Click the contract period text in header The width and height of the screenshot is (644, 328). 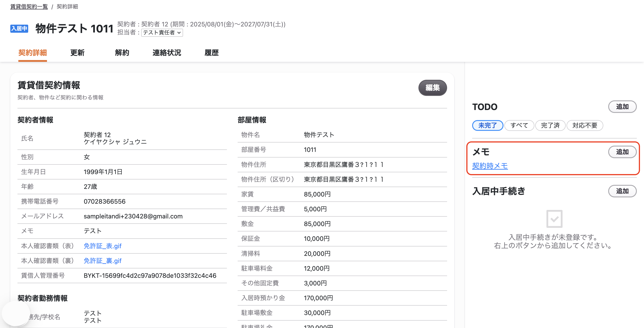point(228,24)
